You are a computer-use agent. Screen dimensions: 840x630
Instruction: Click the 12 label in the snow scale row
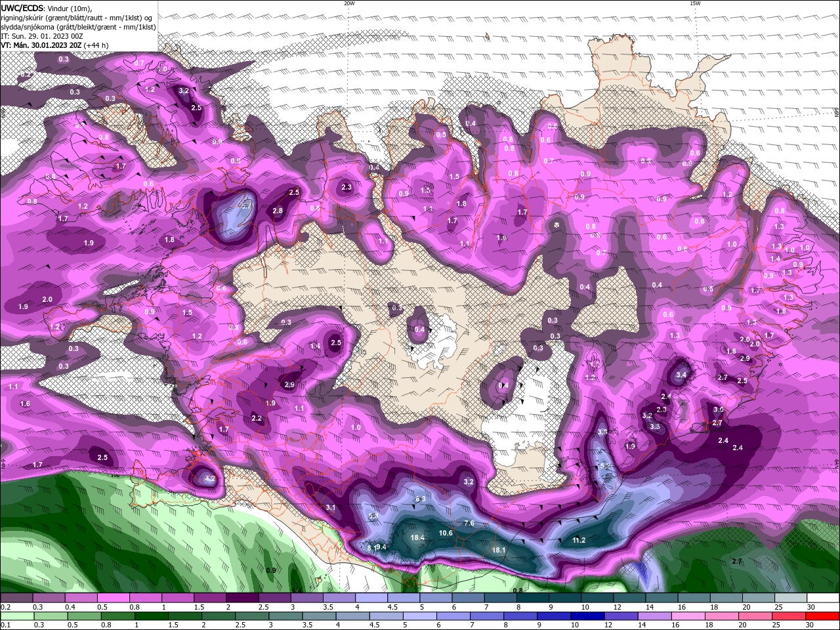[x=616, y=607]
